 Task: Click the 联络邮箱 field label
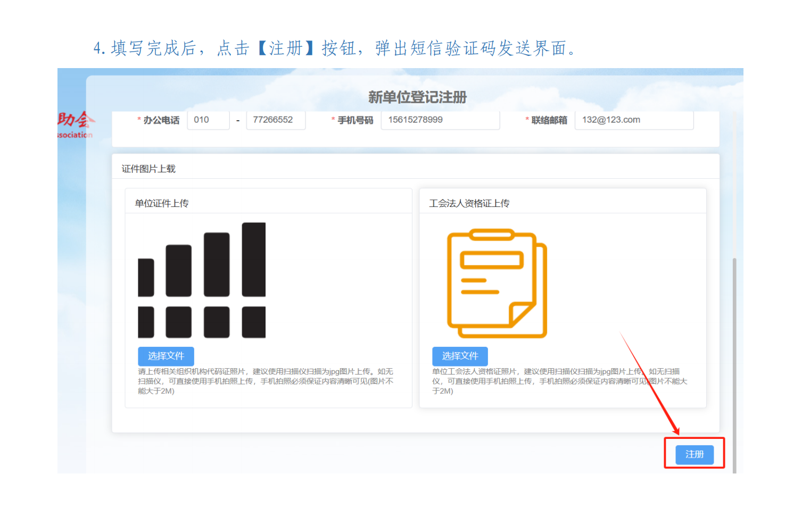[549, 120]
